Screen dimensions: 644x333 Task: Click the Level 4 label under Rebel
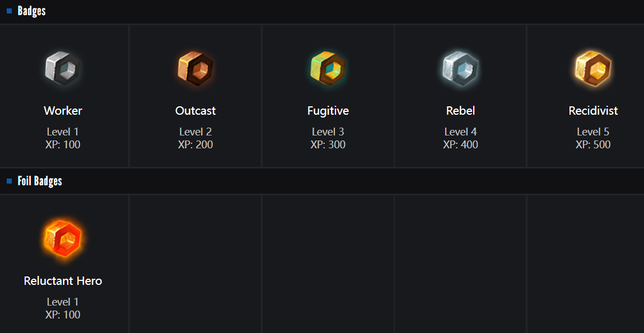[x=460, y=132]
